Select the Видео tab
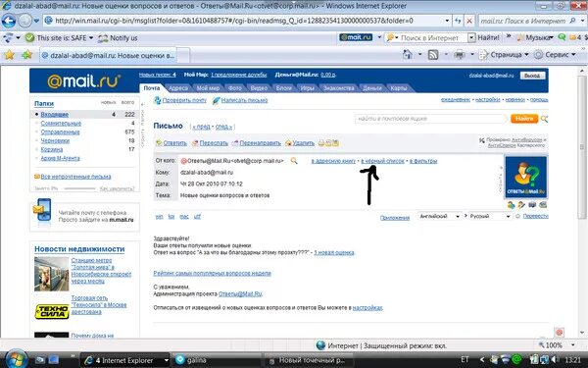The image size is (588, 368). point(259,88)
